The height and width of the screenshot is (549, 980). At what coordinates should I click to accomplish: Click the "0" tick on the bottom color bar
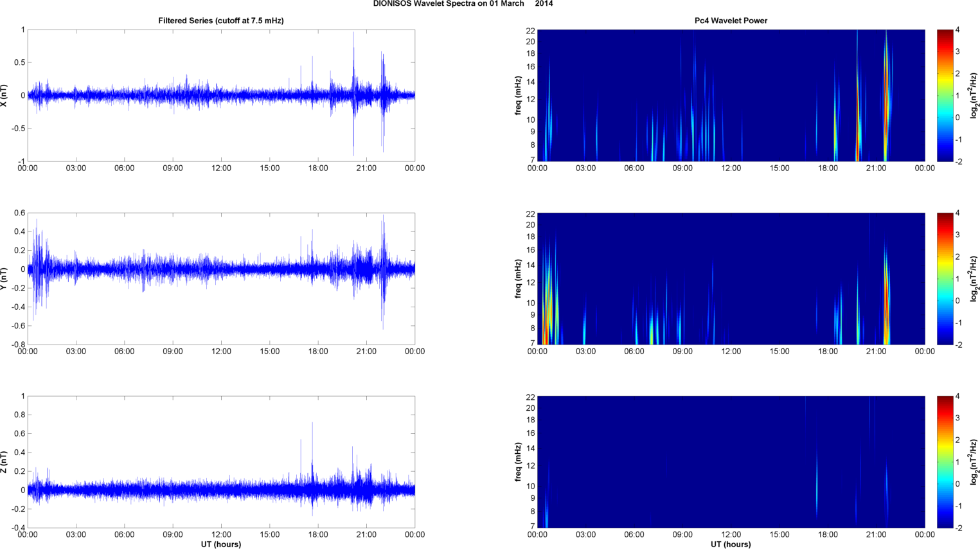[x=958, y=484]
